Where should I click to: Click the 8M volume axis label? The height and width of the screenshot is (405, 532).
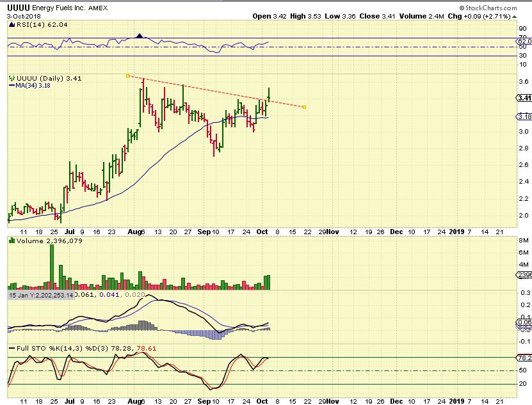click(x=524, y=241)
